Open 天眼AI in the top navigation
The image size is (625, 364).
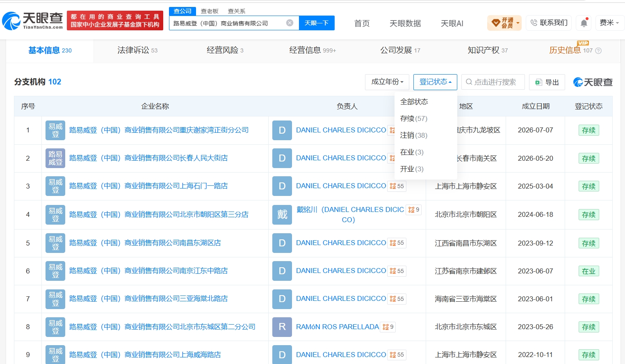452,23
